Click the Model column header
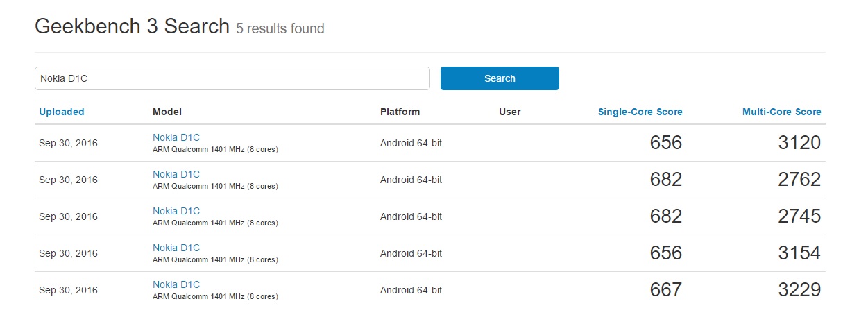Image resolution: width=868 pixels, height=324 pixels. (x=167, y=112)
